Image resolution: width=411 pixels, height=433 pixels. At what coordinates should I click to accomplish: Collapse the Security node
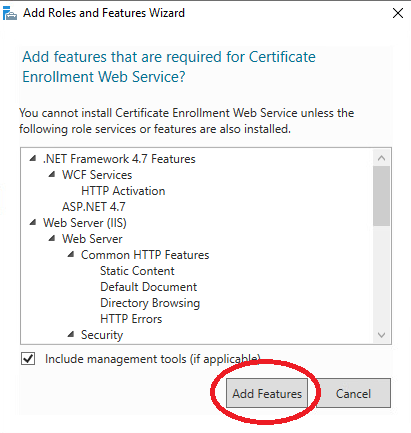[71, 334]
